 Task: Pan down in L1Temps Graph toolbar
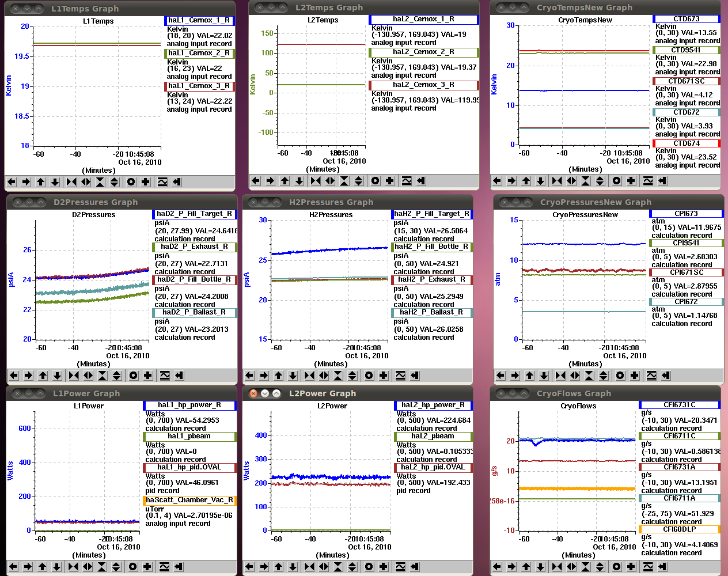point(55,182)
